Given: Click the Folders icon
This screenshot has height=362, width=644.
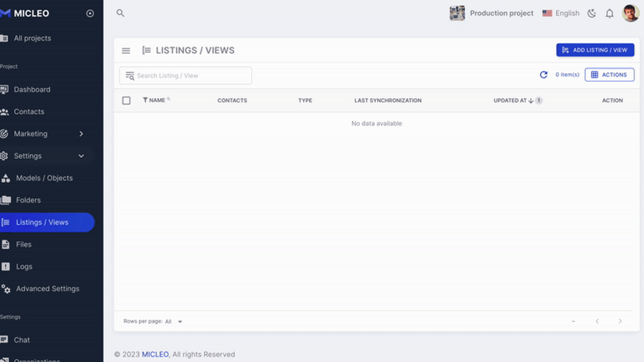Looking at the screenshot, I should [6, 200].
